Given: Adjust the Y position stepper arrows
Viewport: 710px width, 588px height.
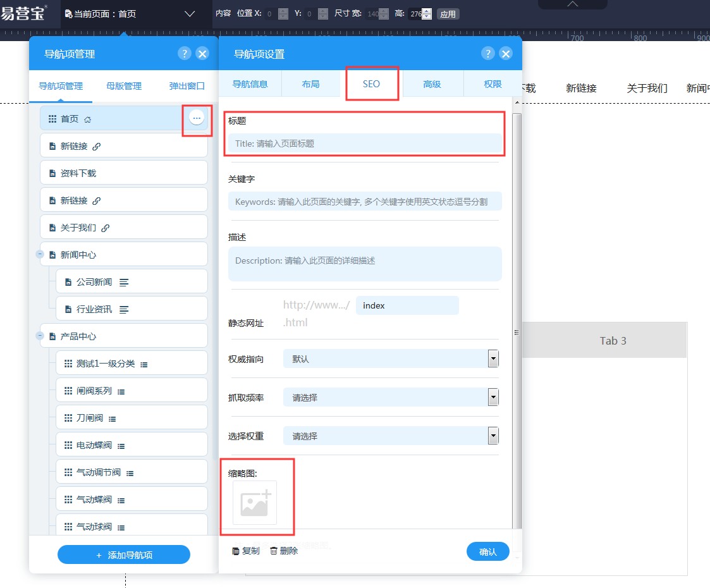Looking at the screenshot, I should point(323,13).
